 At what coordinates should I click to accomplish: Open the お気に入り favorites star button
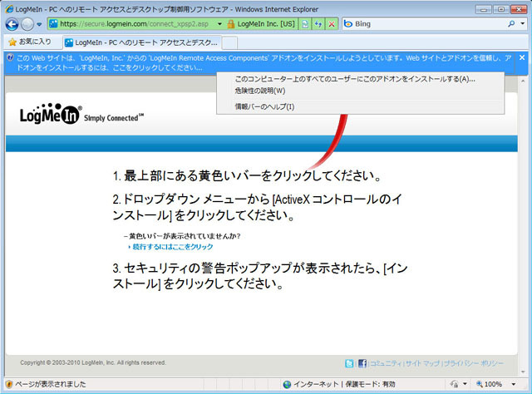pos(30,42)
